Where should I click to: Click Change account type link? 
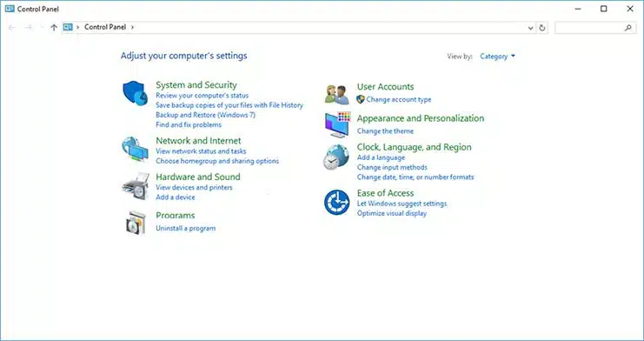(399, 99)
